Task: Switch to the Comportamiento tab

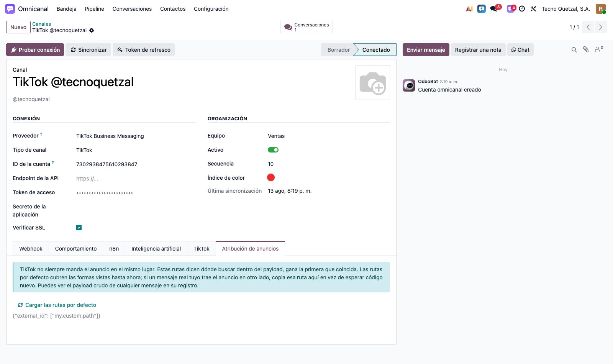Action: point(76,249)
